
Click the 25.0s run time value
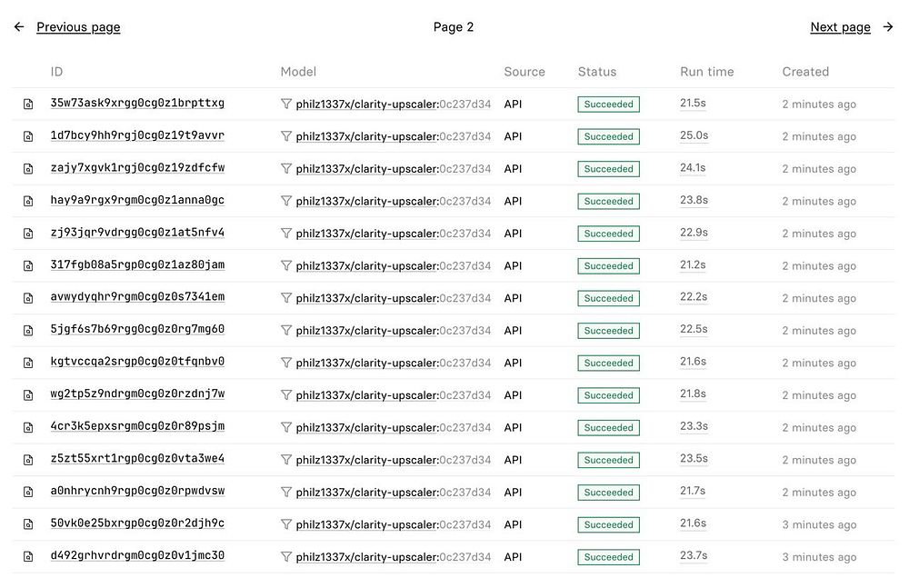click(694, 136)
